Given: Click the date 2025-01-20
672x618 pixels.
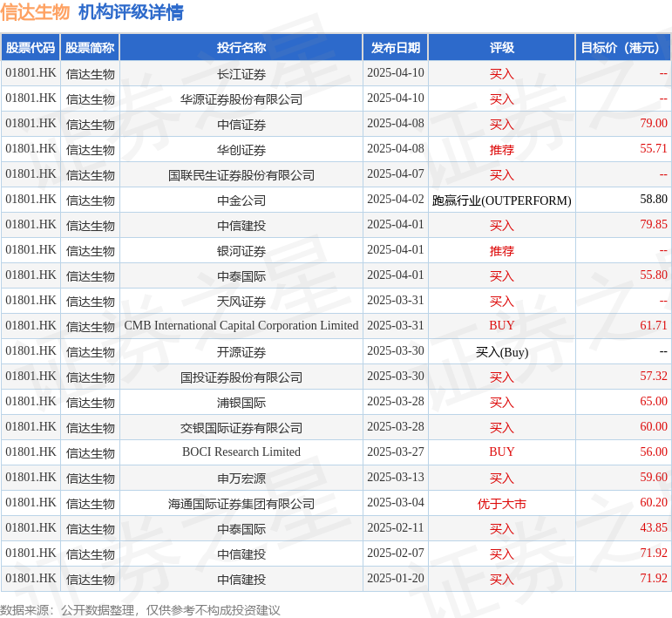Looking at the screenshot, I should 396,579.
